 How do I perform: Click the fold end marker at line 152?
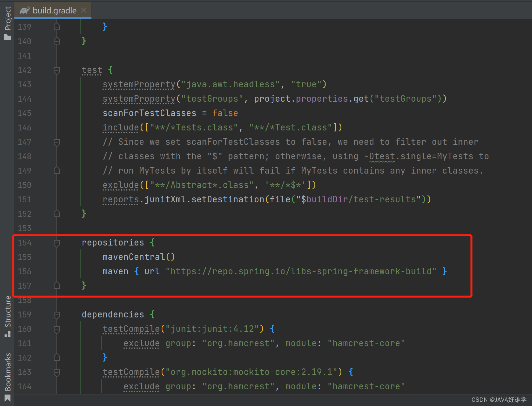point(57,214)
